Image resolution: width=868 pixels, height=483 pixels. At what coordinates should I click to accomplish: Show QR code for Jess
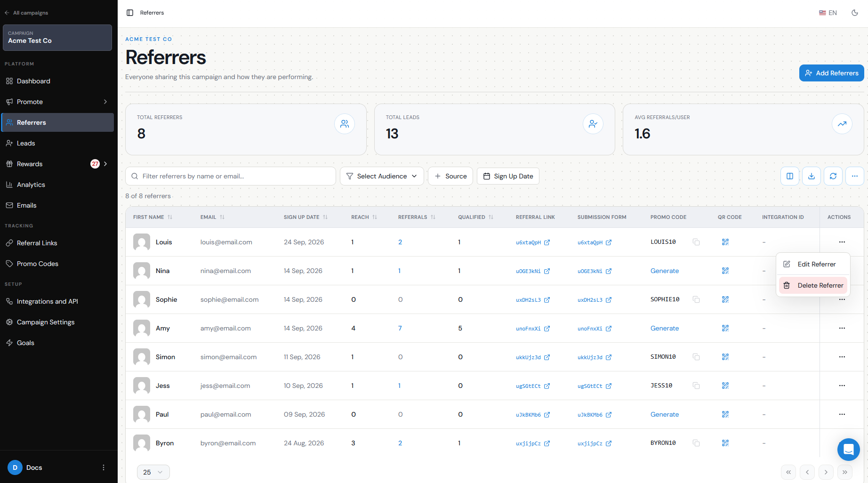(725, 386)
